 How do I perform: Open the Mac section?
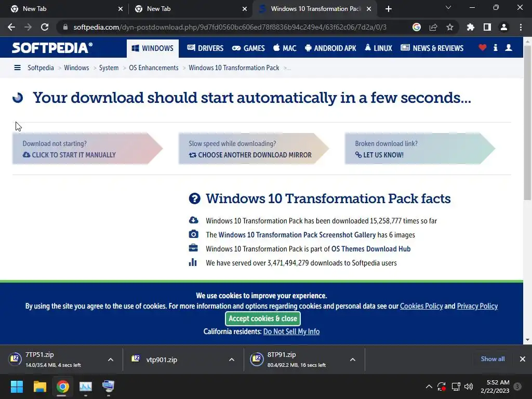[x=285, y=48]
